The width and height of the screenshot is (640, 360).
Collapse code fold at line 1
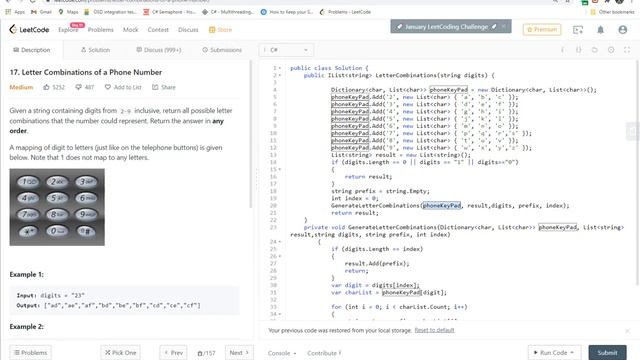(280, 68)
